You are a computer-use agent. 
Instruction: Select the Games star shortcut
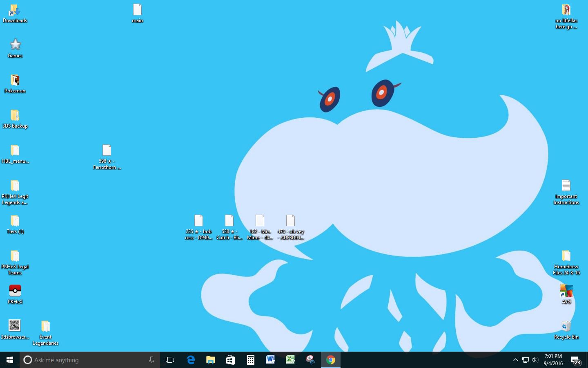[x=15, y=49]
